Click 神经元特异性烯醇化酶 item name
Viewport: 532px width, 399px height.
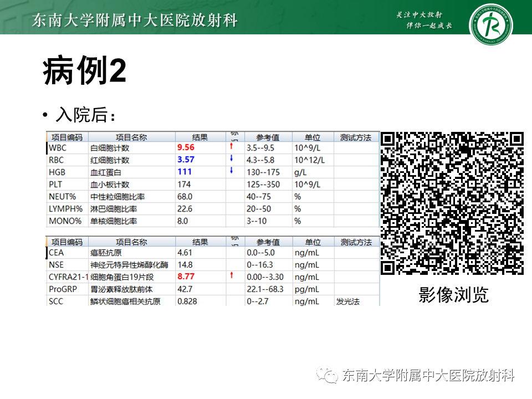pyautogui.click(x=129, y=265)
